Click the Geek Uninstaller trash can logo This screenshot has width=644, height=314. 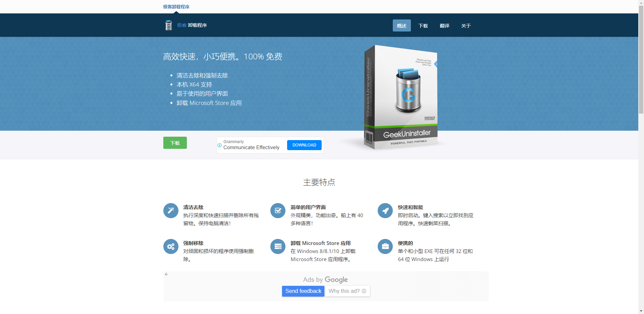click(168, 25)
